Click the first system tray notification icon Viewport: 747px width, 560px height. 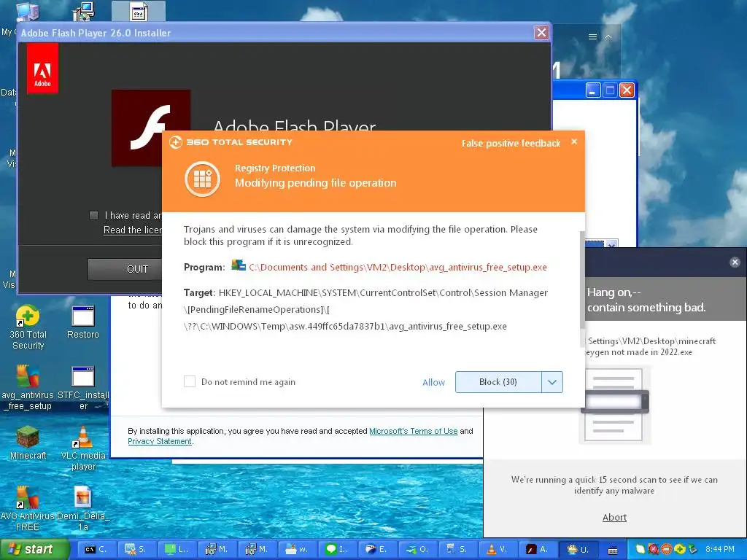[x=640, y=549]
